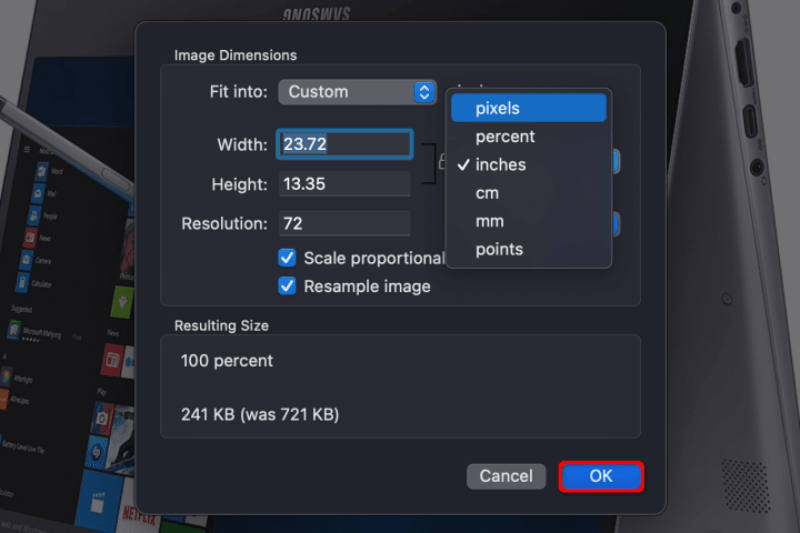Click the Camera icon in the background Start menu
800x533 pixels.
click(29, 260)
